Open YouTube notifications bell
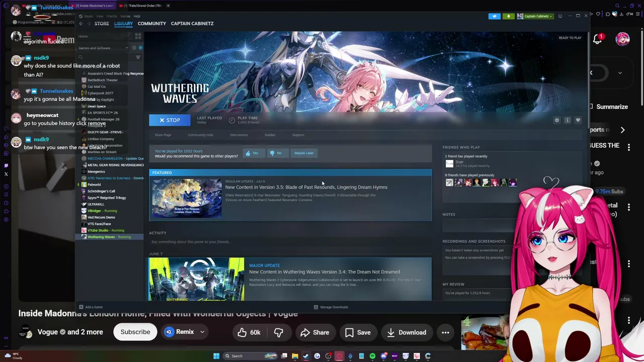 pyautogui.click(x=598, y=39)
